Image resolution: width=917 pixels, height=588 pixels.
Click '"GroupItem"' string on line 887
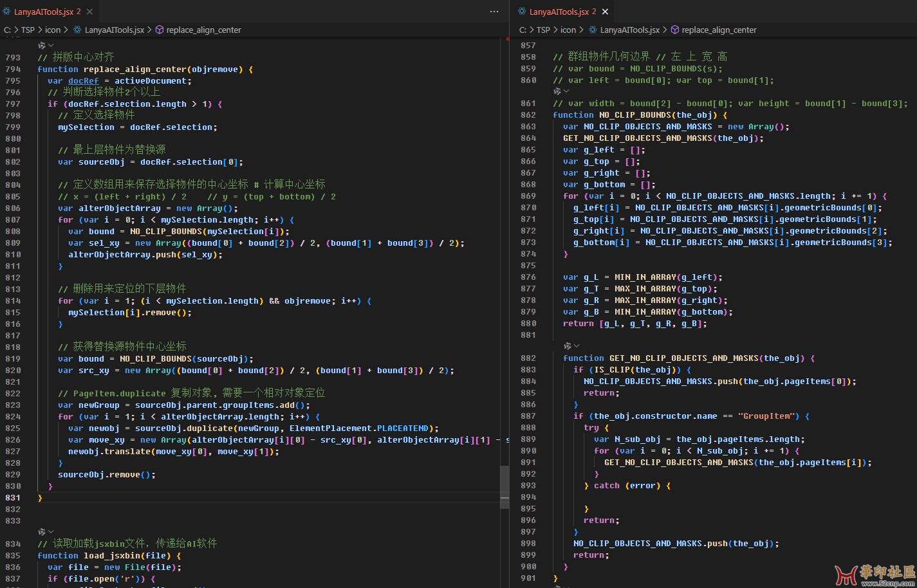coord(766,416)
